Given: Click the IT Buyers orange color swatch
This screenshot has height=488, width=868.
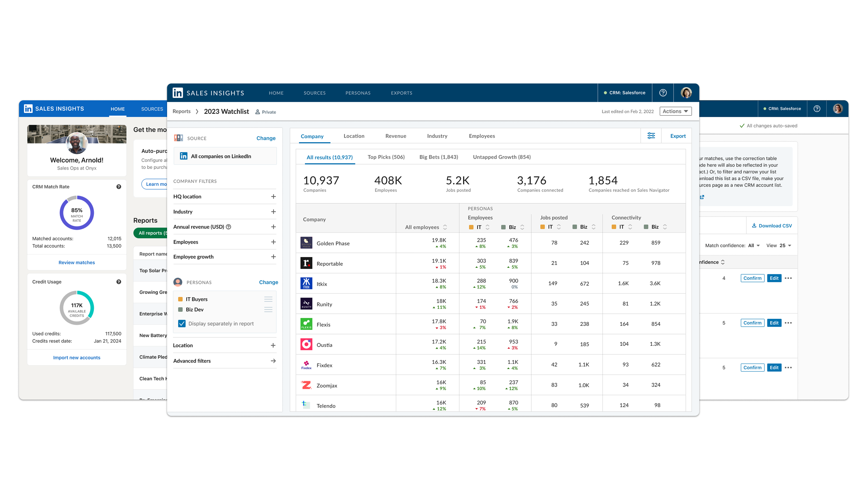Looking at the screenshot, I should click(180, 299).
